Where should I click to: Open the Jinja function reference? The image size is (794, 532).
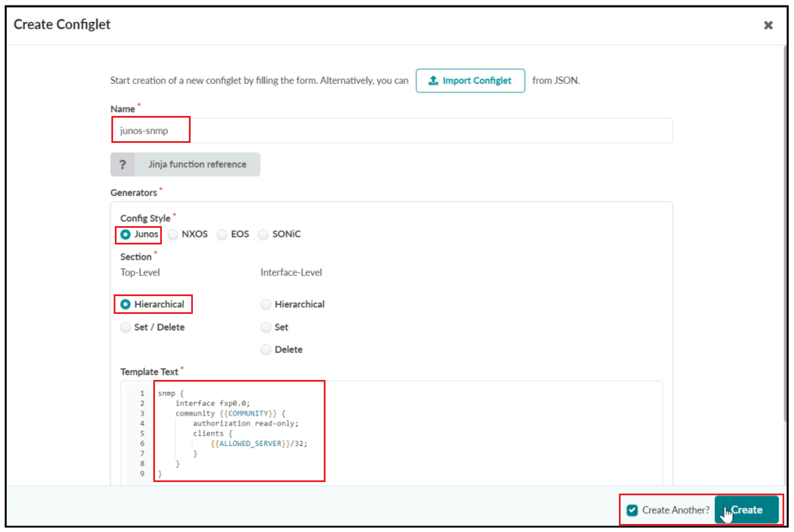(197, 165)
